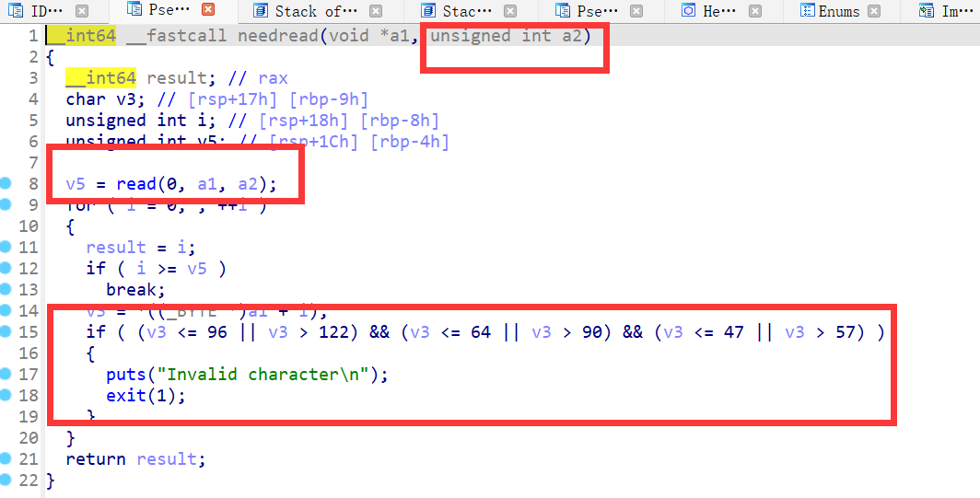
Task: Click the Enums tab icon
Action: click(809, 11)
